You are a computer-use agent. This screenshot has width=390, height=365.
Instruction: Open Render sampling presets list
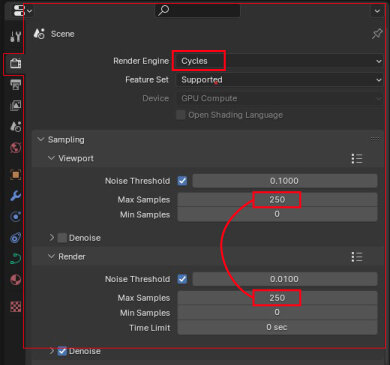[357, 257]
